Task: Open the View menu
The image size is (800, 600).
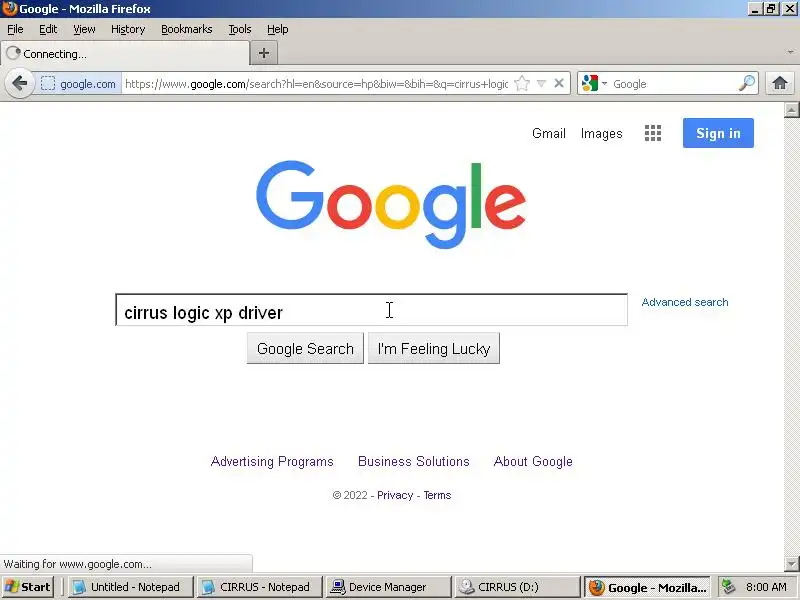Action: tap(84, 30)
